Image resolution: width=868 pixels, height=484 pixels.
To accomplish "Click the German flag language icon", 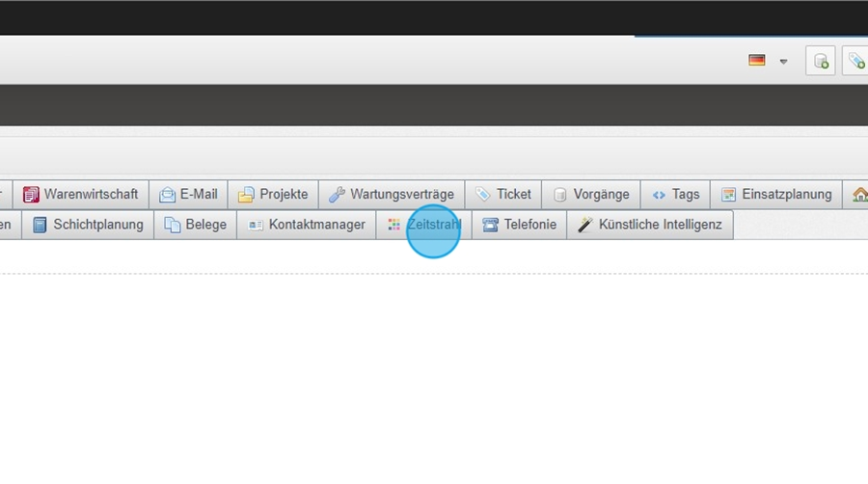I will tap(757, 61).
